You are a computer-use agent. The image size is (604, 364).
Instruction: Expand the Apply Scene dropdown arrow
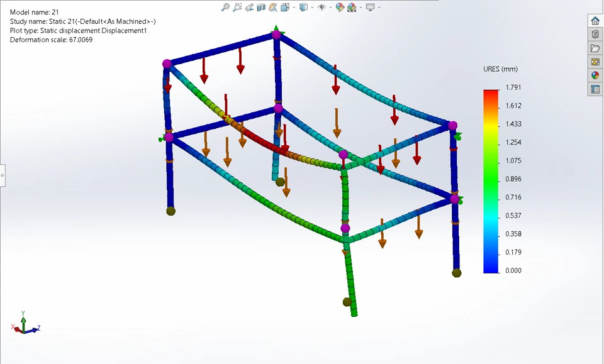click(x=361, y=8)
